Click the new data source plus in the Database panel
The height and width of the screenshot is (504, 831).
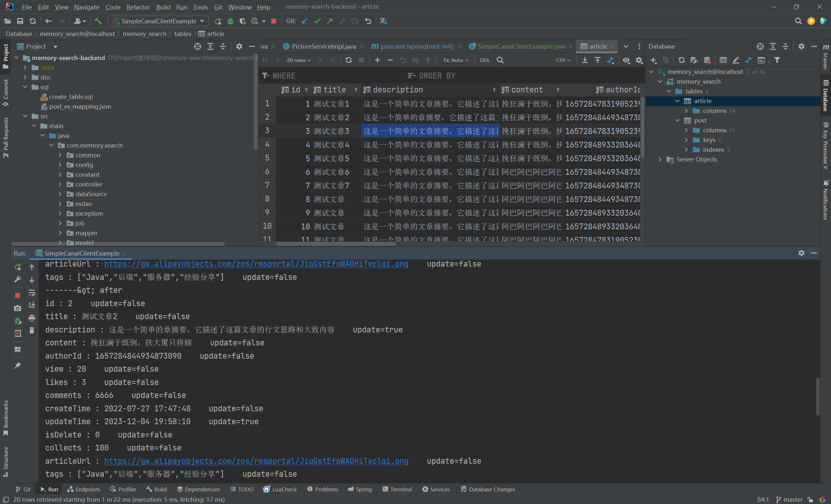[x=653, y=60]
